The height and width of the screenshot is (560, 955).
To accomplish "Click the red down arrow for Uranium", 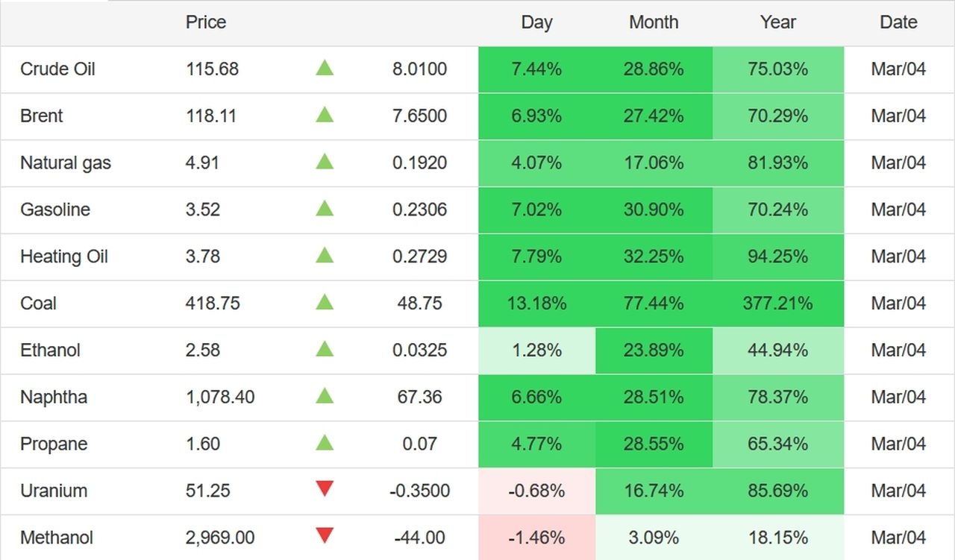I will 325,490.
